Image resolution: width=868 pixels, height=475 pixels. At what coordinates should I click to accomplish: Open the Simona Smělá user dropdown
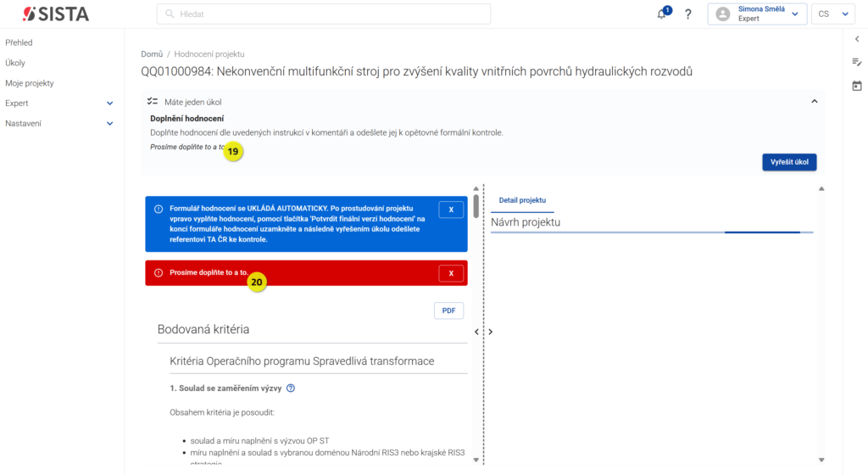[x=757, y=14]
